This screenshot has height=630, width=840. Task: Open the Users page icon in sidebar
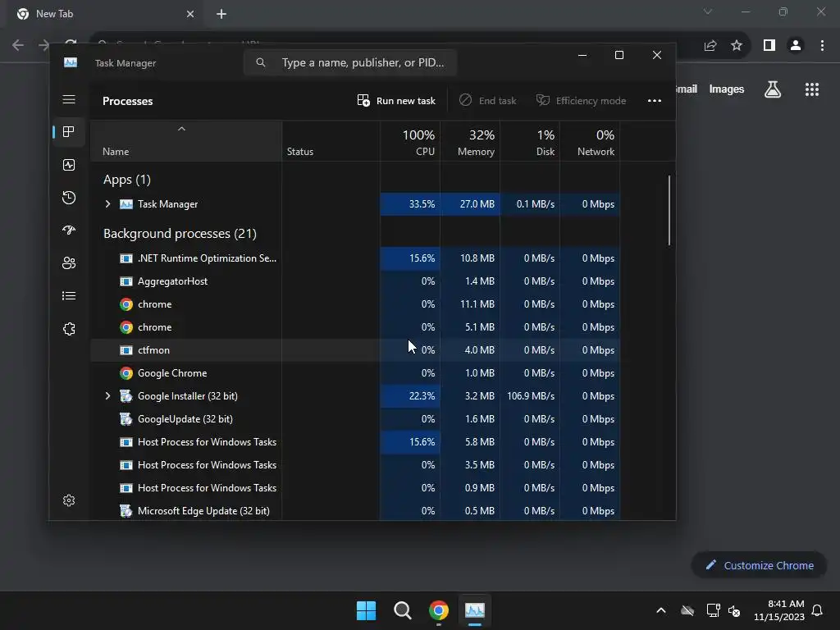point(69,263)
